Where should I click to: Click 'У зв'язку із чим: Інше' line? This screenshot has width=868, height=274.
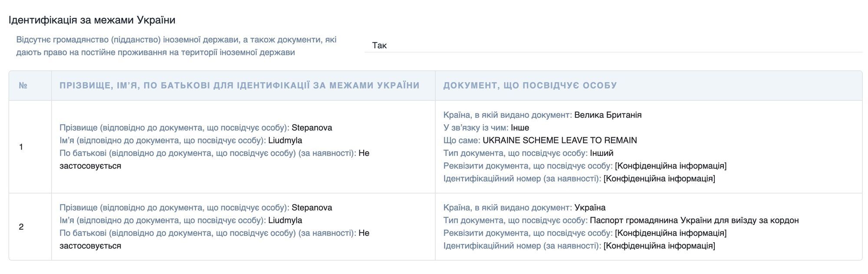click(486, 128)
